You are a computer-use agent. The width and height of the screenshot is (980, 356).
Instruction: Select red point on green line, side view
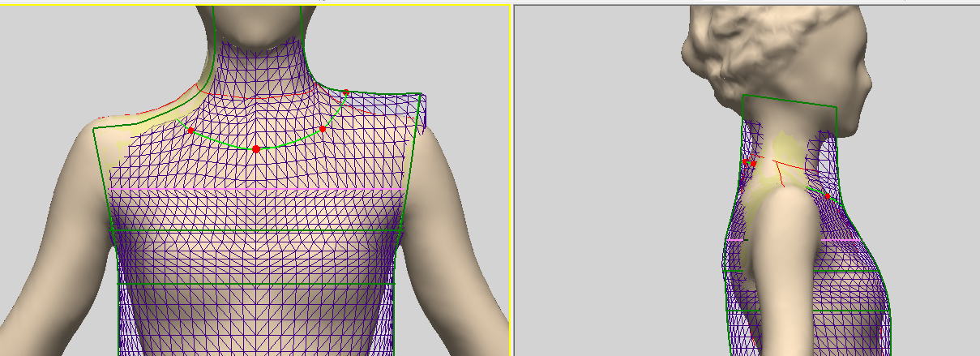click(x=828, y=196)
